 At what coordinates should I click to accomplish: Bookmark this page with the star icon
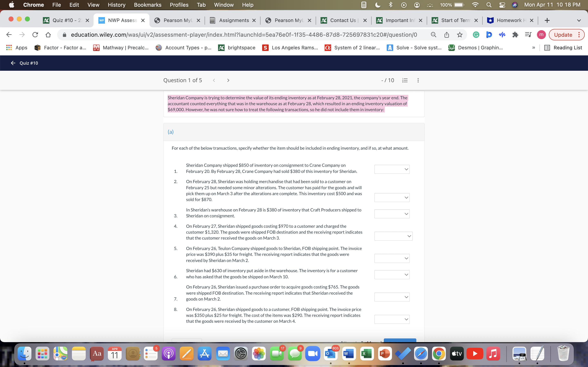pyautogui.click(x=459, y=35)
